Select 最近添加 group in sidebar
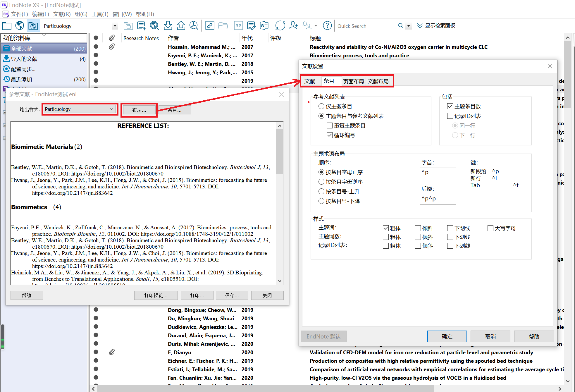575x392 pixels. 44,79
